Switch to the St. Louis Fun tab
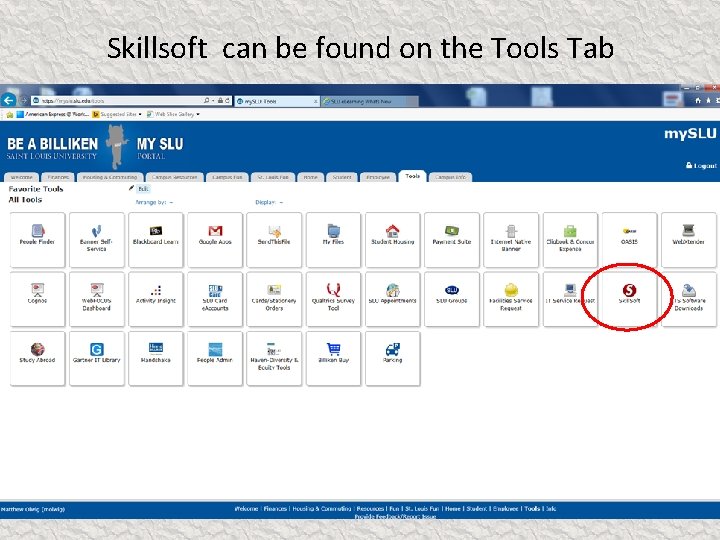The height and width of the screenshot is (540, 720). (273, 177)
